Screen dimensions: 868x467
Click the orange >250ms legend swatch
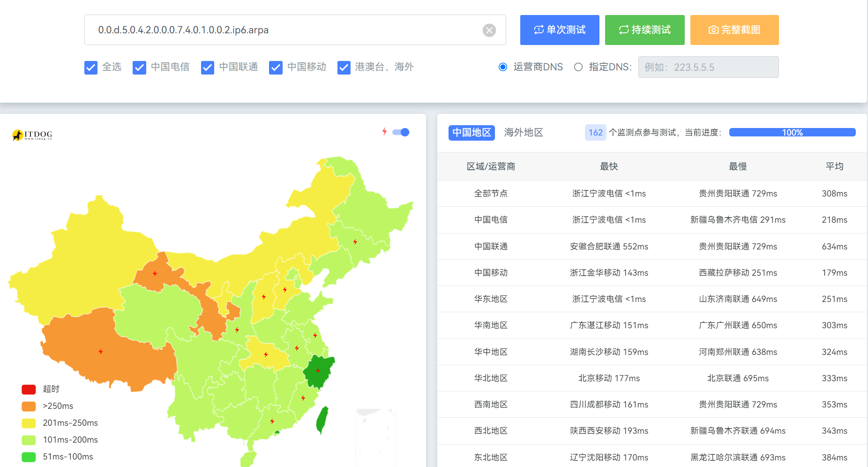click(29, 406)
